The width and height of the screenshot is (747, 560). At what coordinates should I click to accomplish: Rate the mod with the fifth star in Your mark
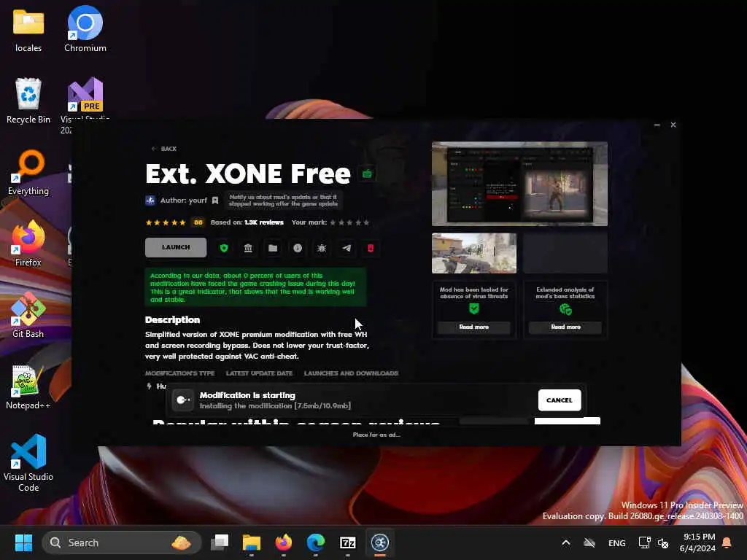coord(366,222)
